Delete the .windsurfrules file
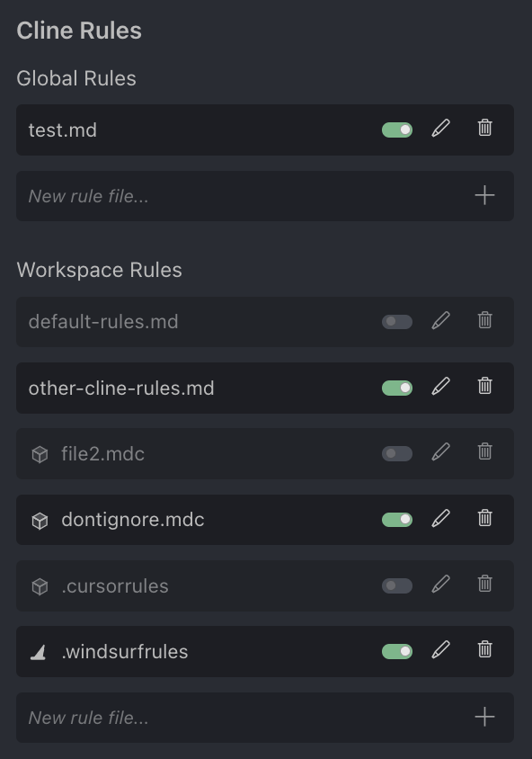532x759 pixels. (x=484, y=649)
